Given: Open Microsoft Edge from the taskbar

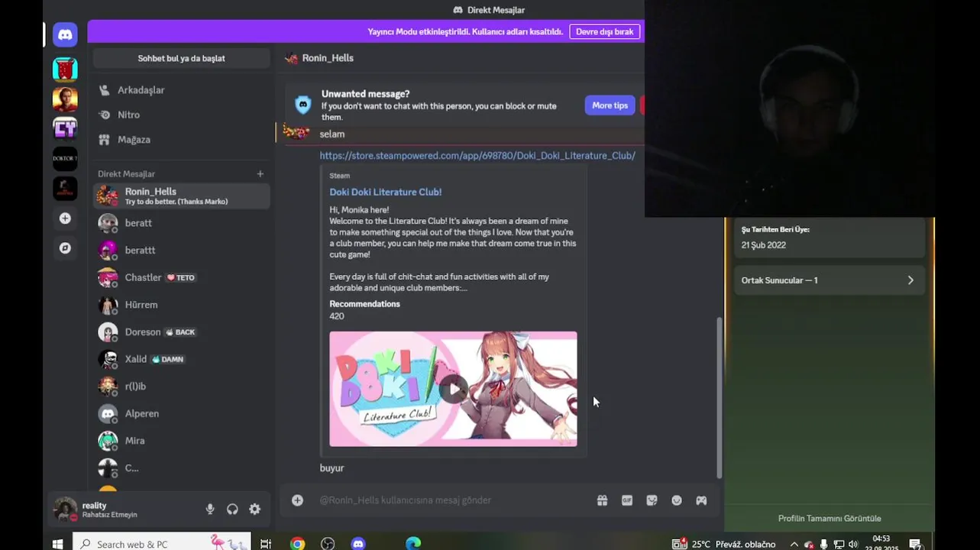Looking at the screenshot, I should [x=413, y=544].
